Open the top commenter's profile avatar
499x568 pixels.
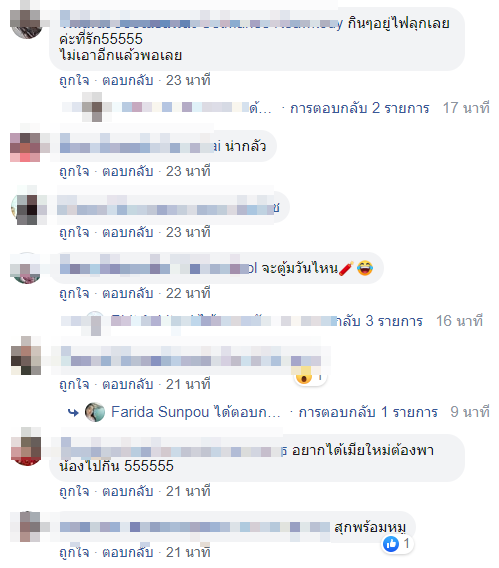tap(26, 22)
